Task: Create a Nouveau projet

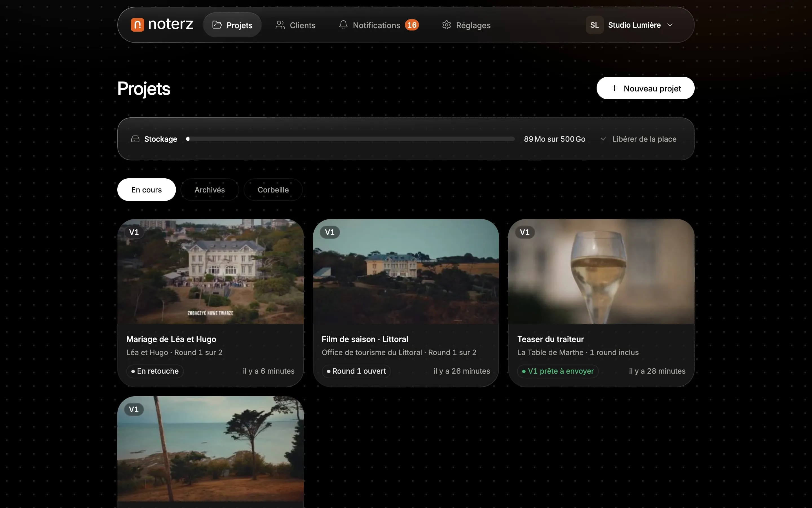Action: (x=645, y=88)
